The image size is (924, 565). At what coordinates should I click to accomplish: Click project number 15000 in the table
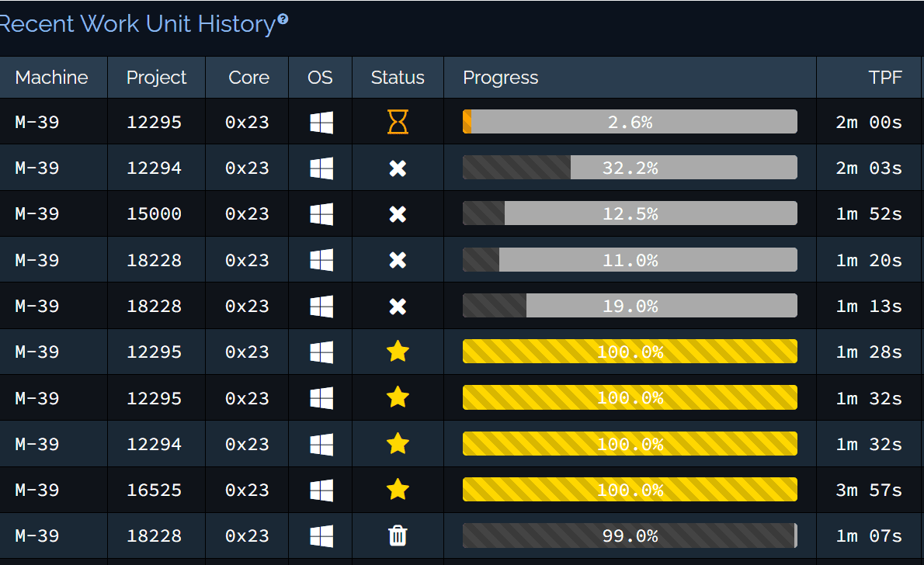pyautogui.click(x=155, y=214)
